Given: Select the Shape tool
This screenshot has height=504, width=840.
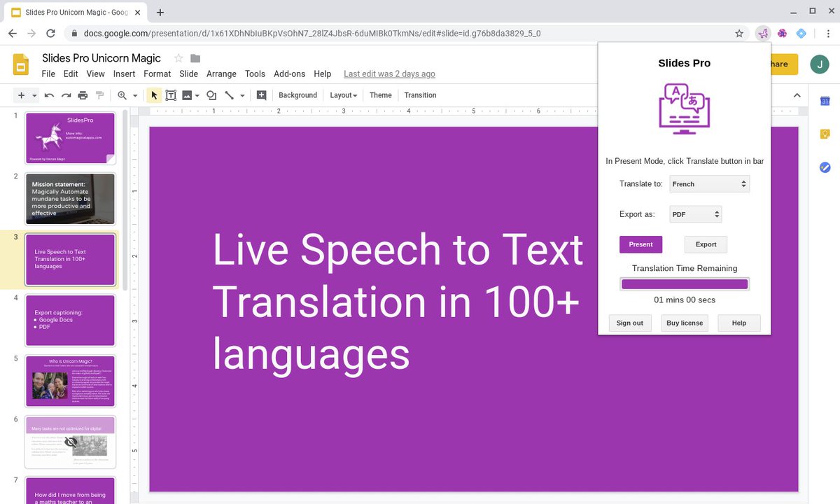Looking at the screenshot, I should click(x=211, y=95).
